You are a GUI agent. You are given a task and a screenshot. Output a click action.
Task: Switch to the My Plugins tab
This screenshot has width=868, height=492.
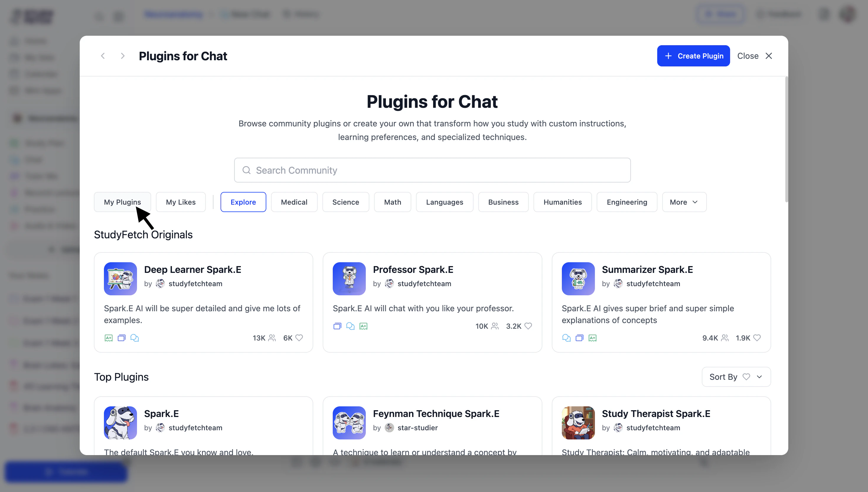122,202
